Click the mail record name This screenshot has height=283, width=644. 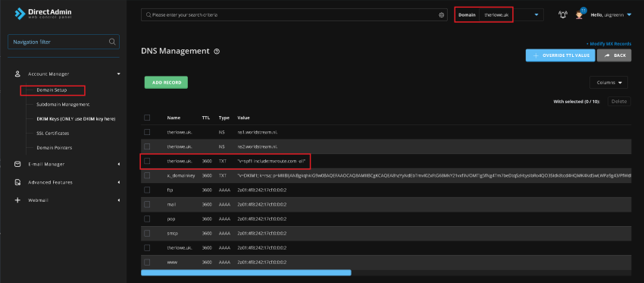coord(172,204)
